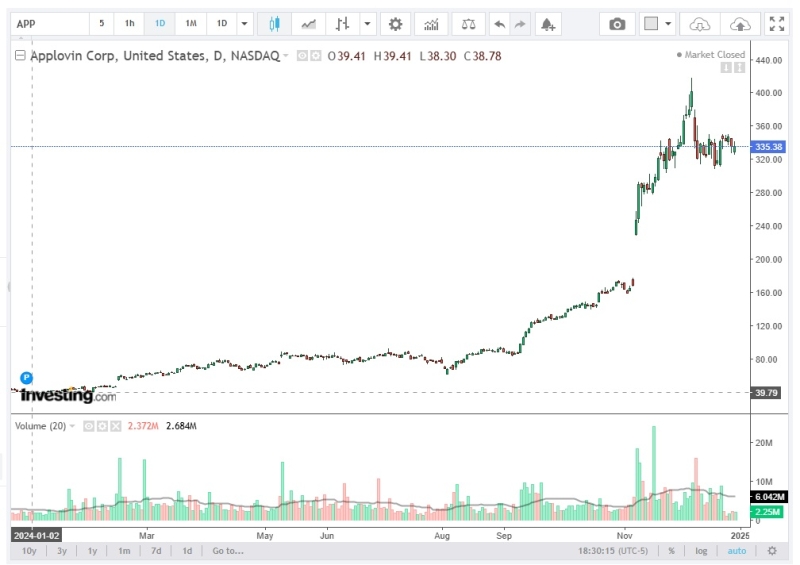Open the indicators menu
The width and height of the screenshot is (800, 565).
click(431, 24)
